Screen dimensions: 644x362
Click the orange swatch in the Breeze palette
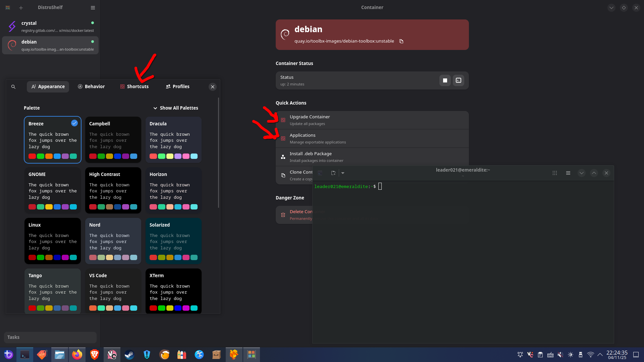click(49, 156)
